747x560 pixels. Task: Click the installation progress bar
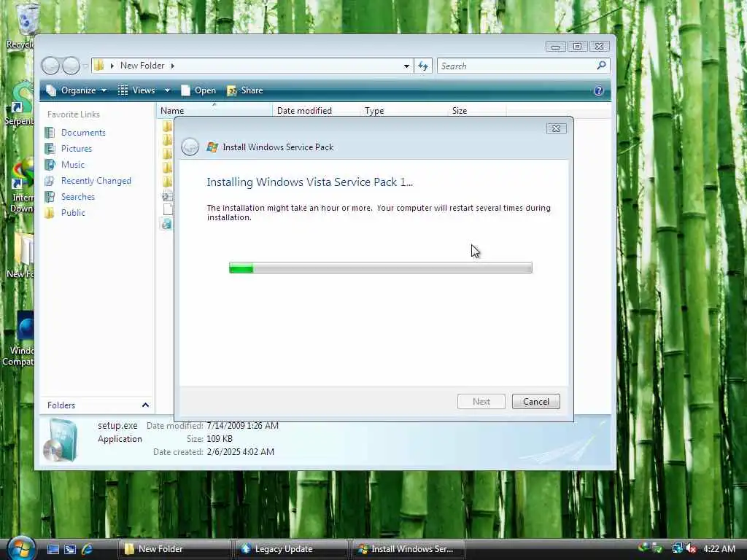tap(381, 268)
